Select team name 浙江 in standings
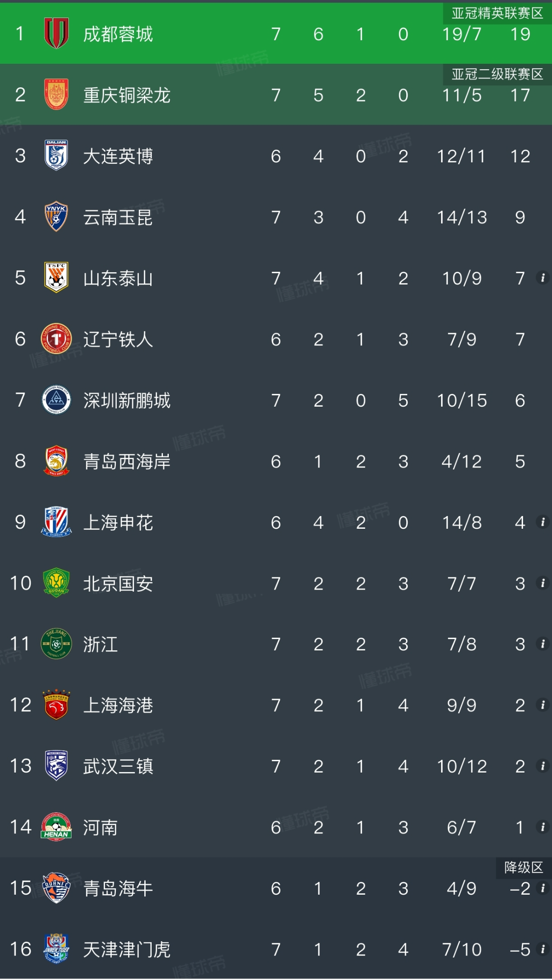Viewport: 552px width, 980px height. coord(100,645)
